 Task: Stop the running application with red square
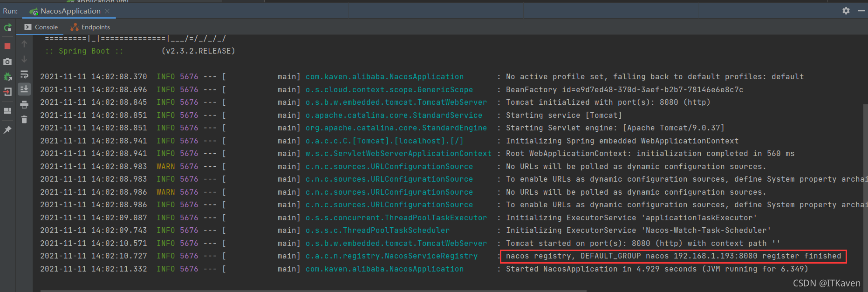coord(7,46)
